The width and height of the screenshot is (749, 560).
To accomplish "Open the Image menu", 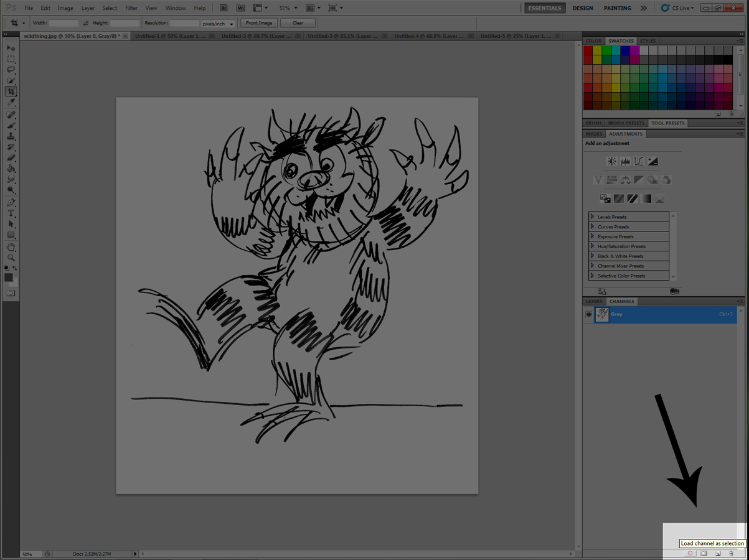I will coord(65,8).
